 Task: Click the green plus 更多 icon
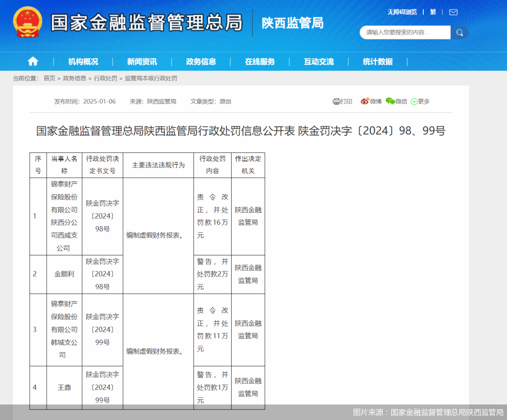coord(414,102)
